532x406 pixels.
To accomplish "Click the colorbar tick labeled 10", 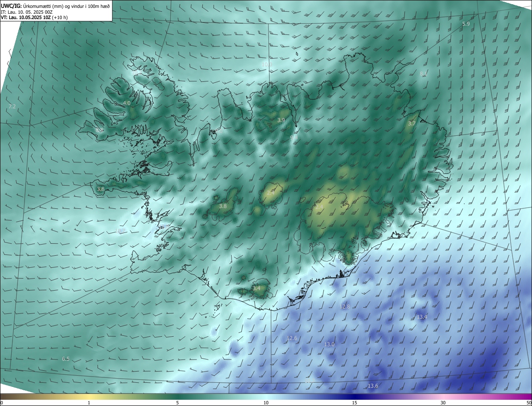I will click(266, 403).
